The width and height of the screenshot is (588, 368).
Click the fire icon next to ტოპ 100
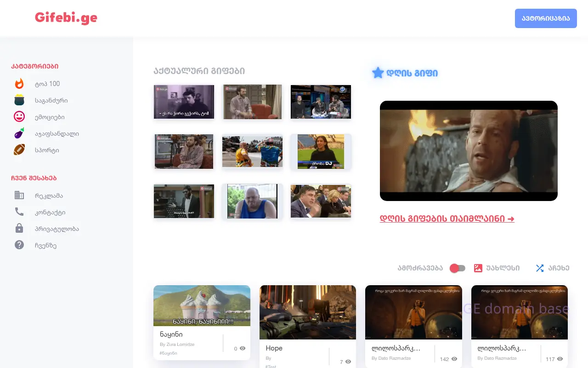pyautogui.click(x=19, y=84)
